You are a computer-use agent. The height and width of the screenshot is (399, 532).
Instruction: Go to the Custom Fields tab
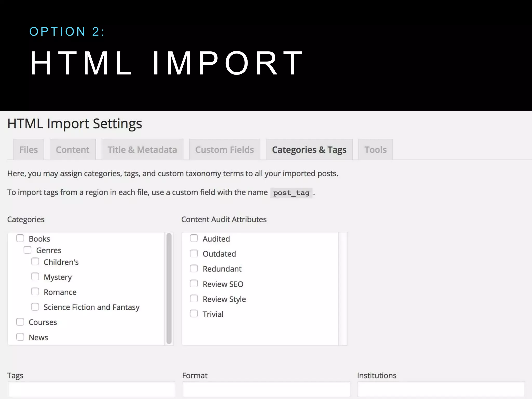(224, 150)
